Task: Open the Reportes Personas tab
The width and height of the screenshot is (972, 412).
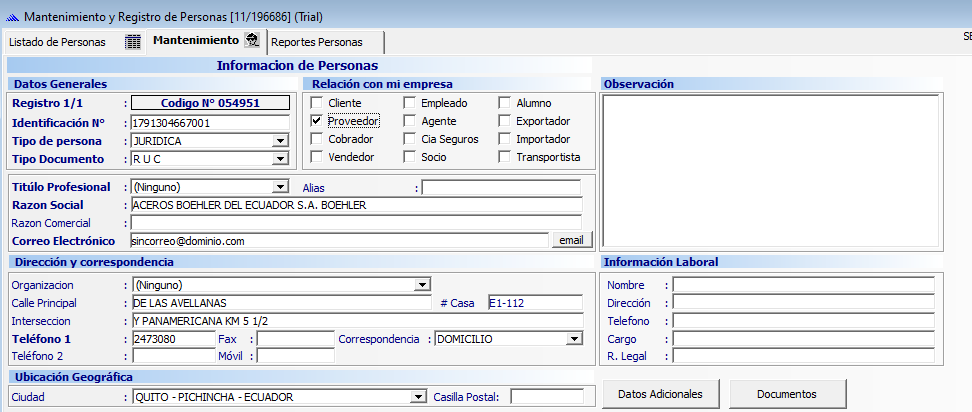Action: click(316, 42)
